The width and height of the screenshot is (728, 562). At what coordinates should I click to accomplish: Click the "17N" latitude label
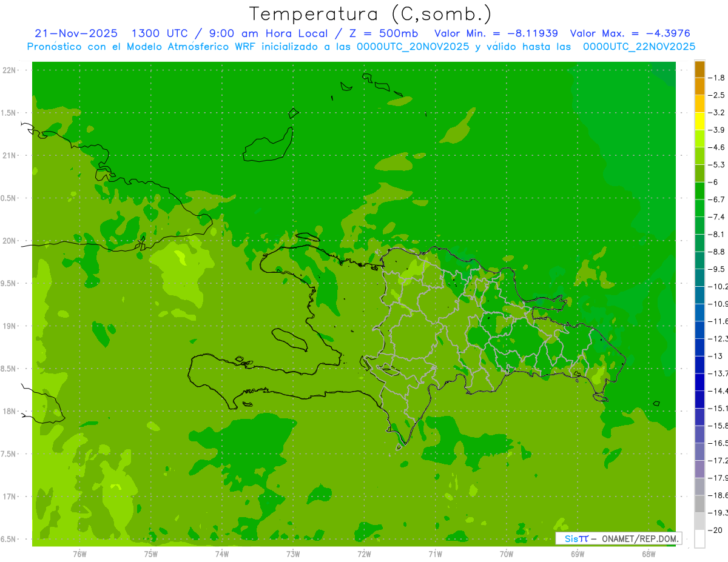coord(10,497)
